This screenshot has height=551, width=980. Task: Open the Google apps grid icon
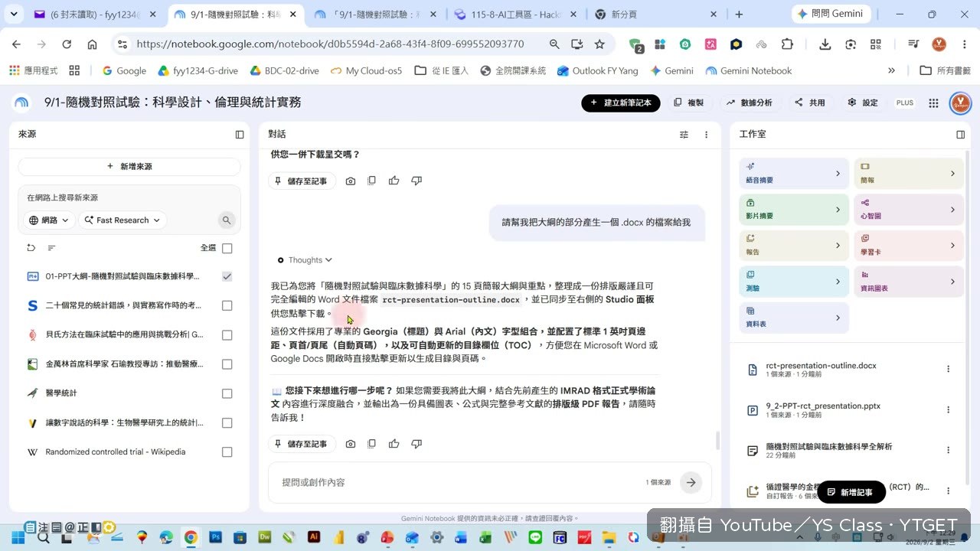[x=933, y=103]
